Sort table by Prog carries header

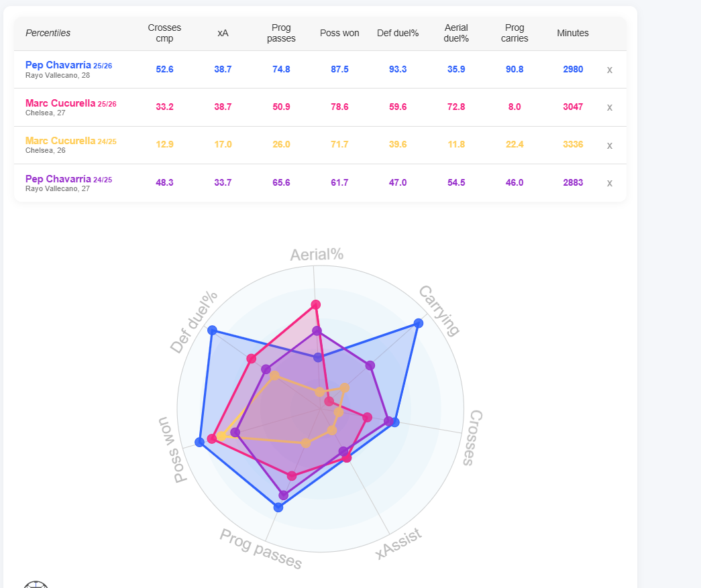tap(515, 33)
